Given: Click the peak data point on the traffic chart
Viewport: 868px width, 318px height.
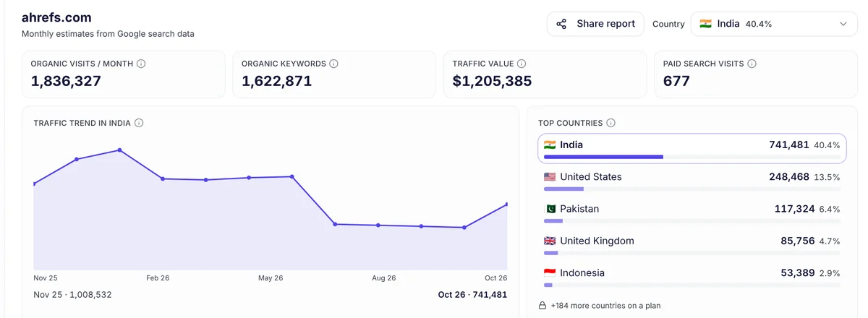Looking at the screenshot, I should (x=119, y=150).
